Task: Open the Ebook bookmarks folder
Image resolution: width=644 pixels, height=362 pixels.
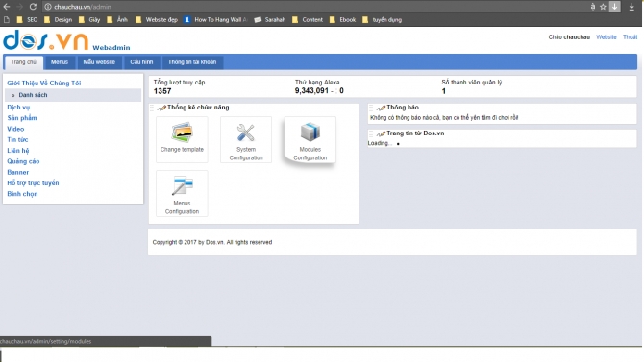Action: click(x=342, y=20)
